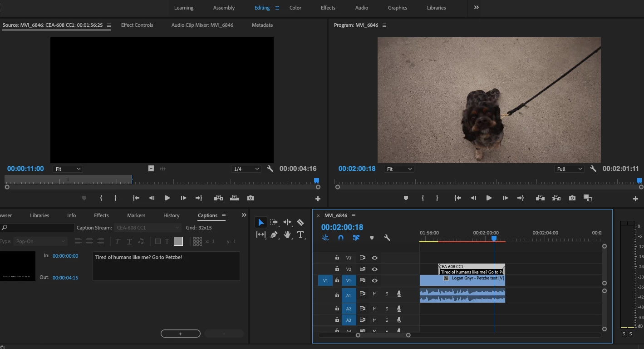Viewport: 644px width, 349px height.
Task: Click the caption text input field
Action: click(166, 266)
